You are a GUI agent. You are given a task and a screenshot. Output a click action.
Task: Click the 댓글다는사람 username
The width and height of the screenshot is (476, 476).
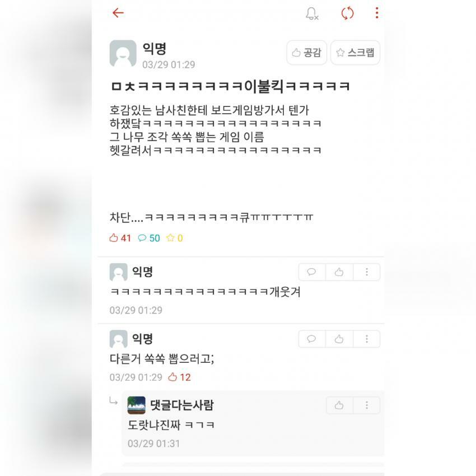pyautogui.click(x=182, y=405)
